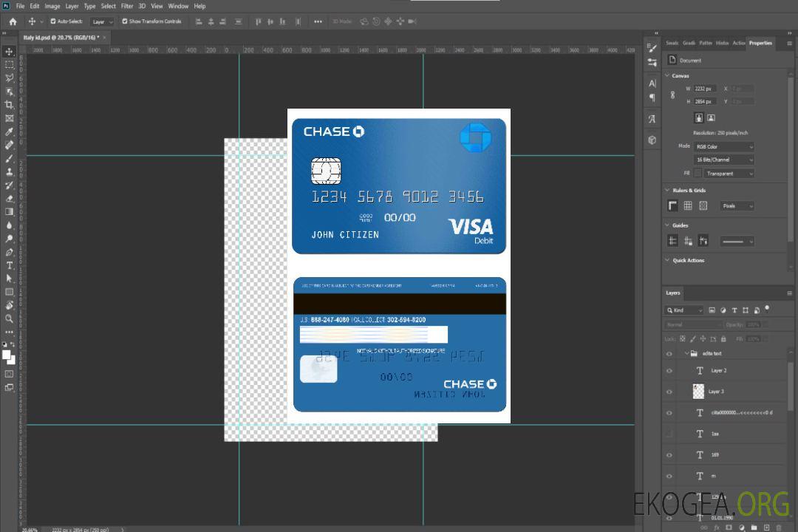Open the RGB Color mode dropdown

coord(723,146)
